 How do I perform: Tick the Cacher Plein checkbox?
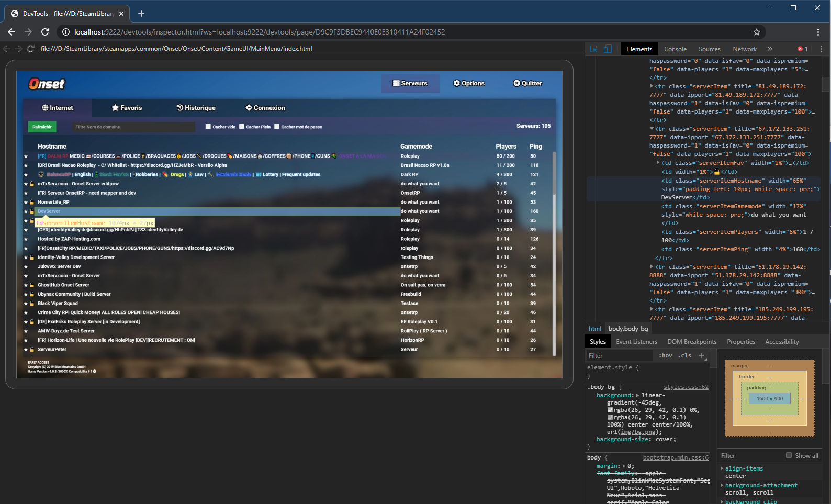click(x=242, y=127)
